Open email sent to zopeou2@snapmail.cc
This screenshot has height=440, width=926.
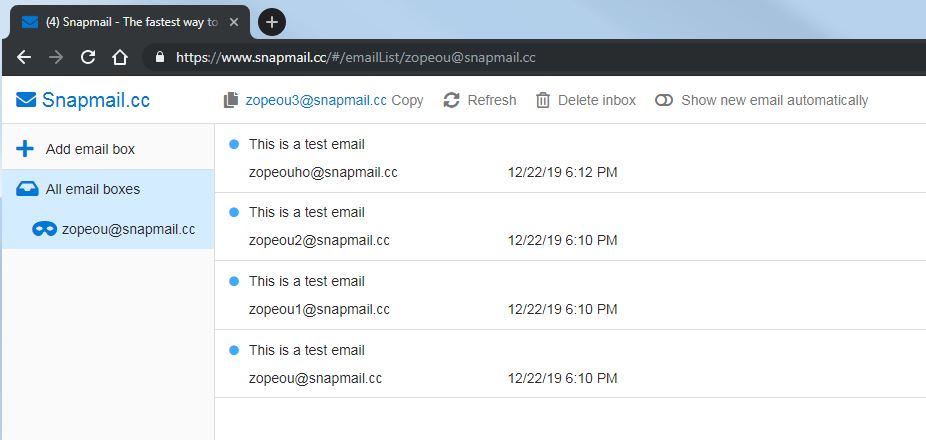(570, 226)
